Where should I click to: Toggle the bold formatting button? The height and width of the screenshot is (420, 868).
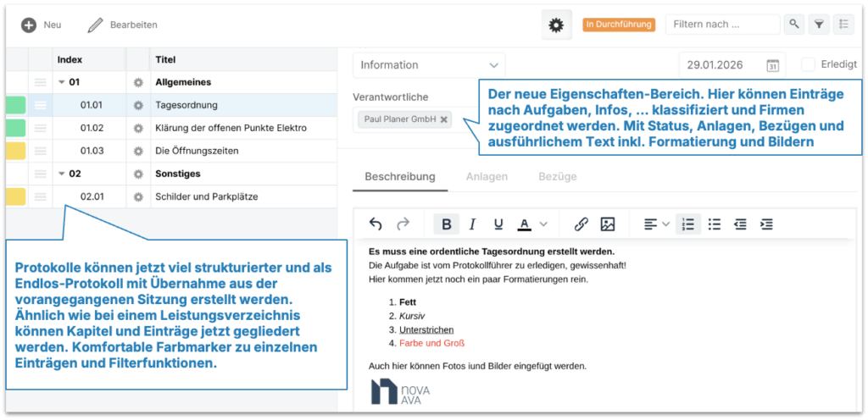[x=446, y=224]
